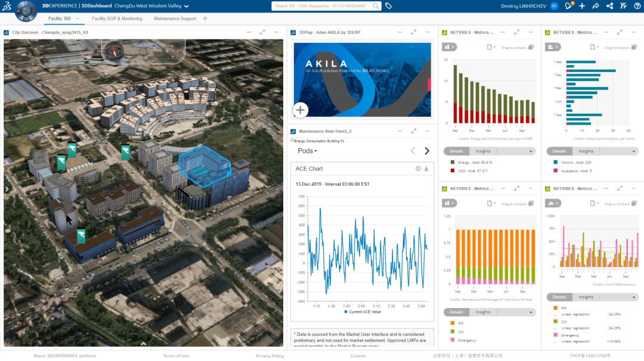
Task: Open the social network share icon
Action: 609,6
